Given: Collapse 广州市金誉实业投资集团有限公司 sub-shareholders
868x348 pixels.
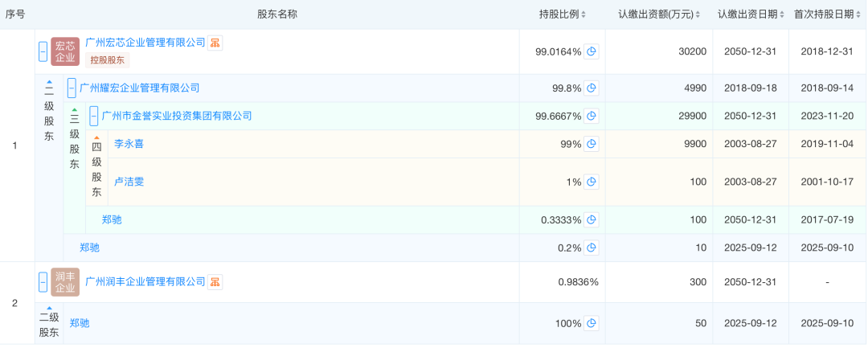Looking at the screenshot, I should pos(94,116).
